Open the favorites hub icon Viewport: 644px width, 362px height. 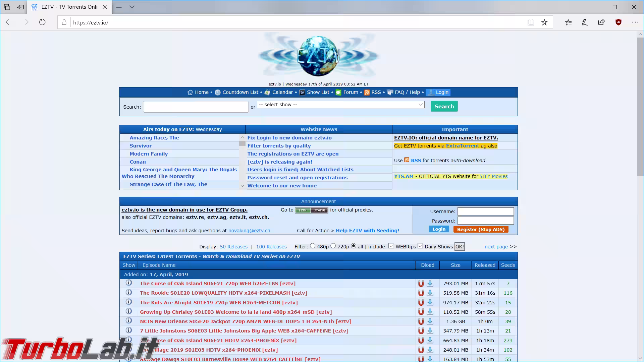568,22
